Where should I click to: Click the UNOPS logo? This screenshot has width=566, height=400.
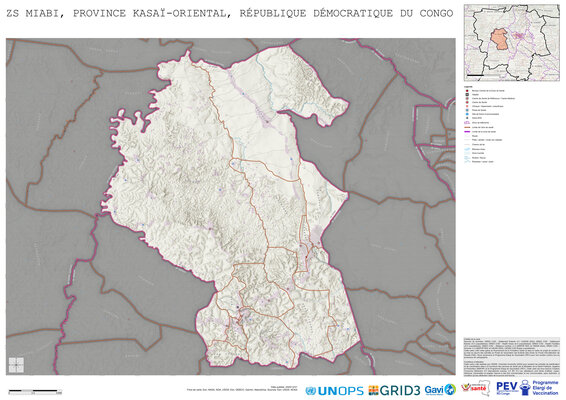334,391
